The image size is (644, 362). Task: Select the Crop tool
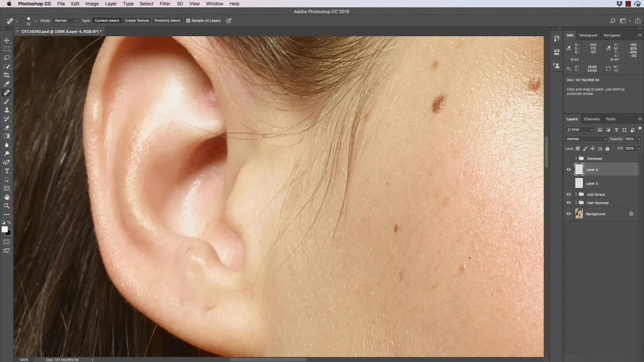coord(7,75)
